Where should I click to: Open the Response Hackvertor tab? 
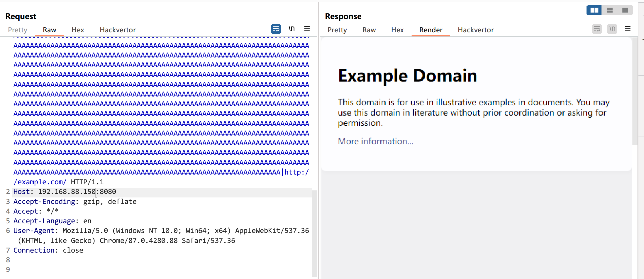(x=476, y=30)
